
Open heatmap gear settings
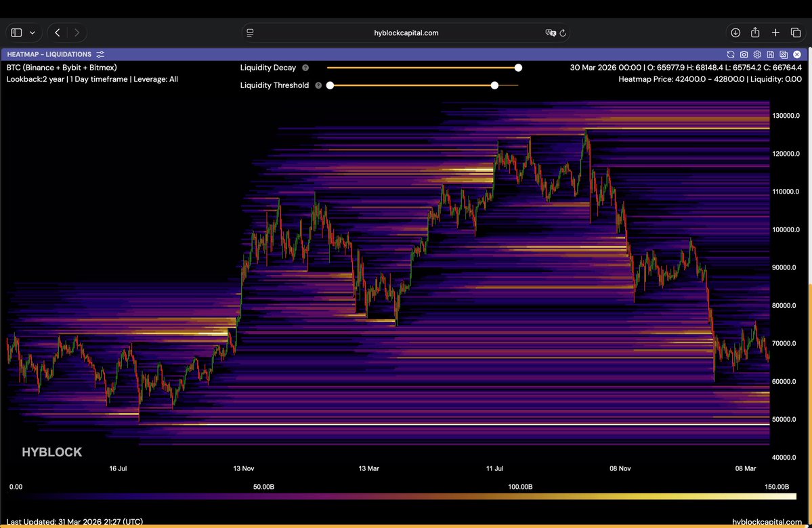(757, 54)
